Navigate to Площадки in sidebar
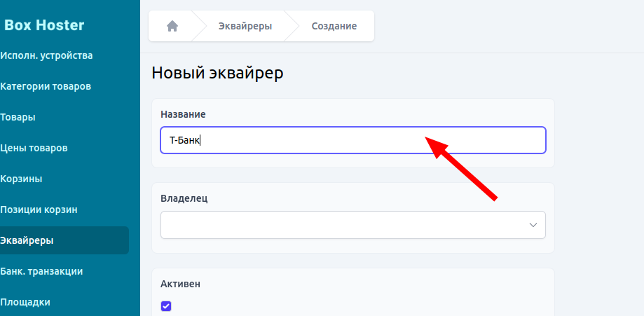 tap(25, 302)
